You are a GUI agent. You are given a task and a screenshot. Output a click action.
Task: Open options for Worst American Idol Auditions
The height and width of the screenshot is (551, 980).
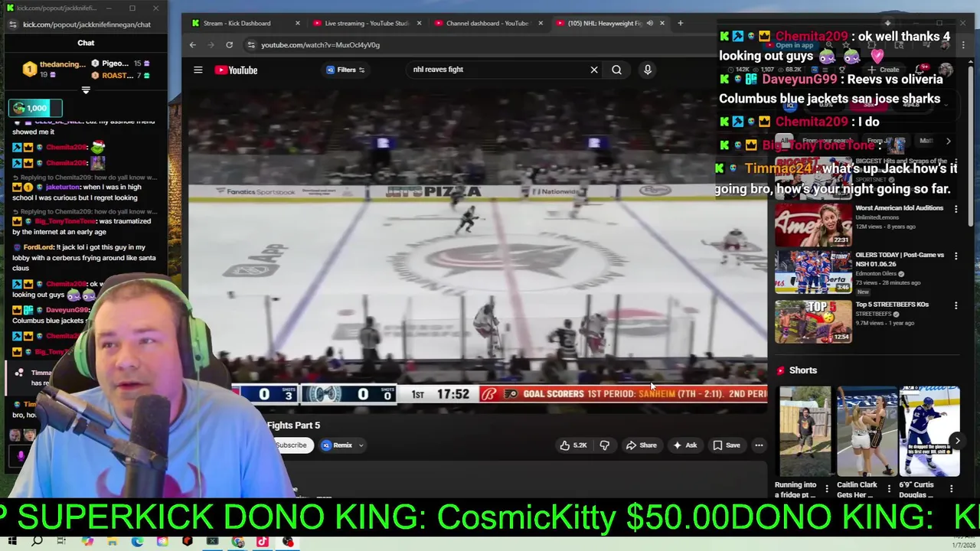955,209
